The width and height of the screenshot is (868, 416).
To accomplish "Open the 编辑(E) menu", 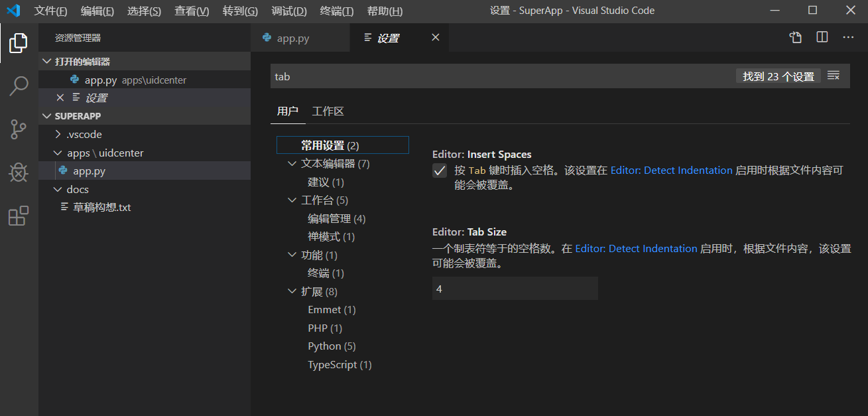I will pyautogui.click(x=97, y=11).
